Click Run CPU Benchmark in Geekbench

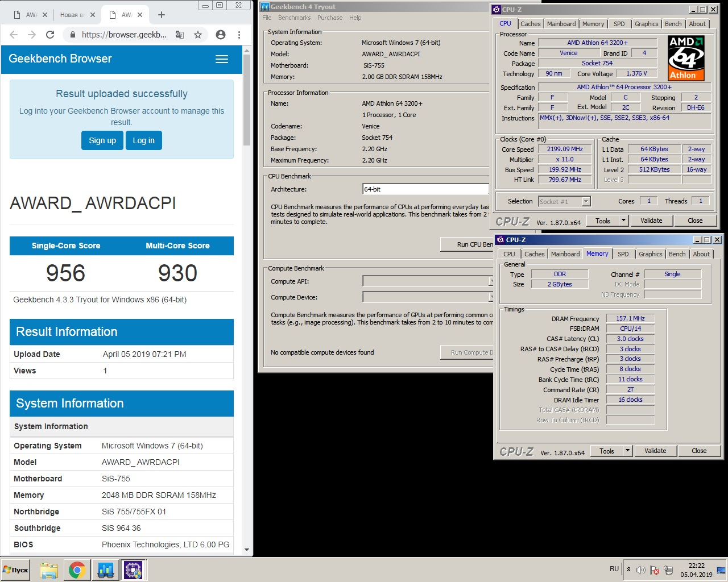(467, 244)
